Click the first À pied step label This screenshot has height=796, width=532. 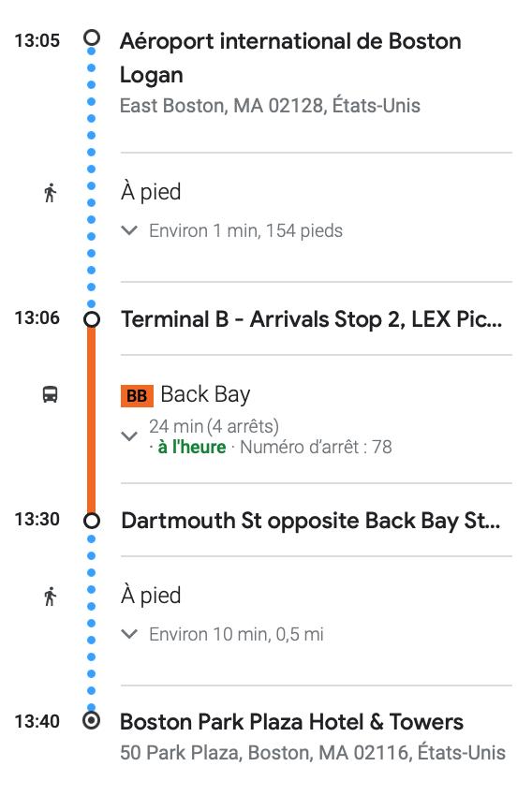pos(151,192)
